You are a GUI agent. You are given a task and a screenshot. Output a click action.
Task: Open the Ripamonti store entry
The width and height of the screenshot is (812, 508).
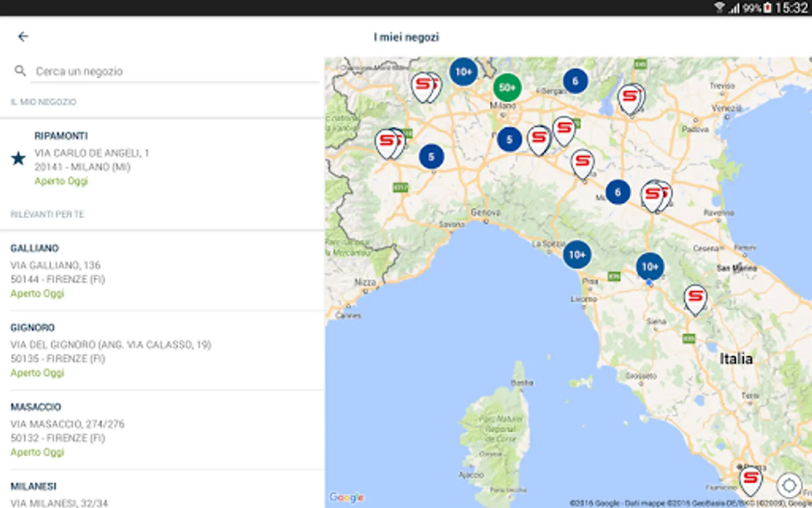pos(162,159)
